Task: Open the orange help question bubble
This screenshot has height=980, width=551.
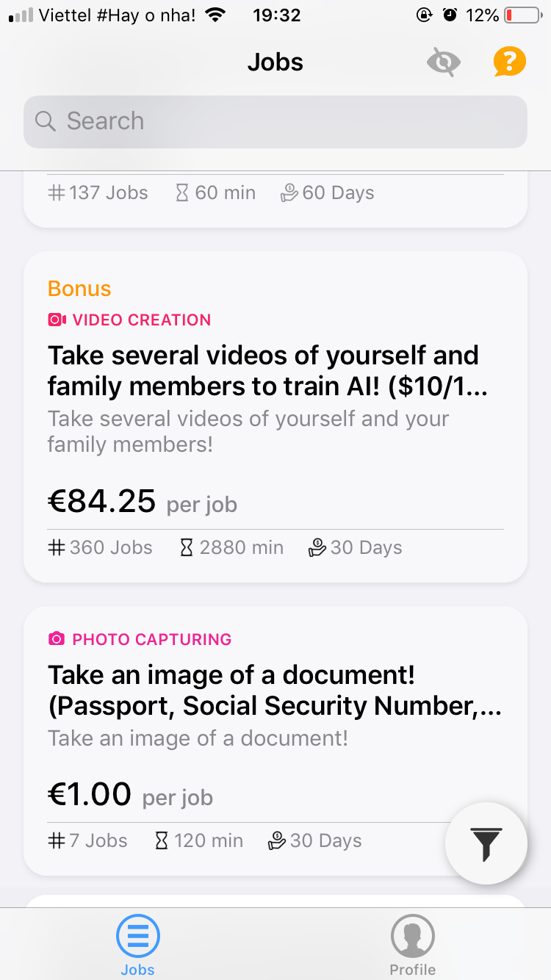Action: (509, 62)
